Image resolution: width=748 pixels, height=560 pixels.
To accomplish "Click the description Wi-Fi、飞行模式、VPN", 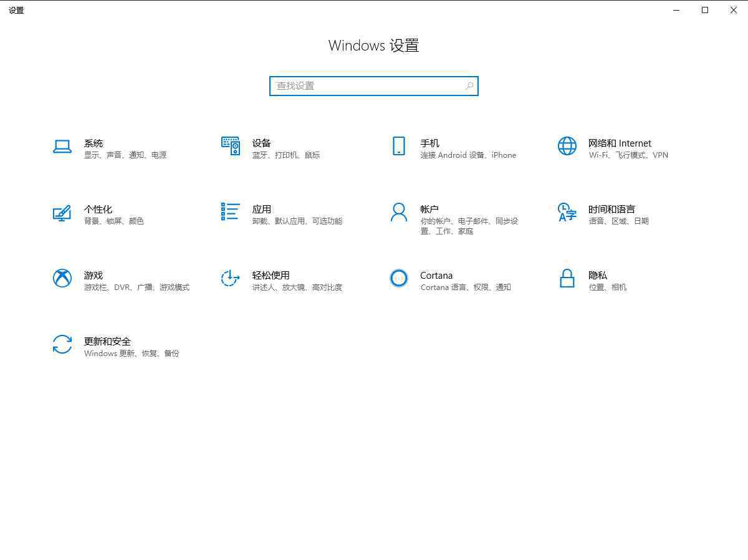I will (628, 155).
